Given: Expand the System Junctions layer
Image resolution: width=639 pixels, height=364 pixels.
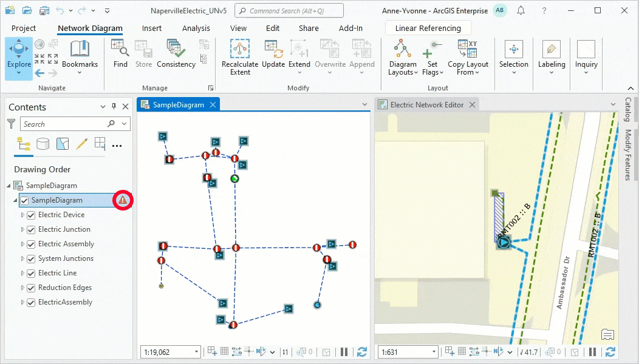Looking at the screenshot, I should (x=22, y=259).
